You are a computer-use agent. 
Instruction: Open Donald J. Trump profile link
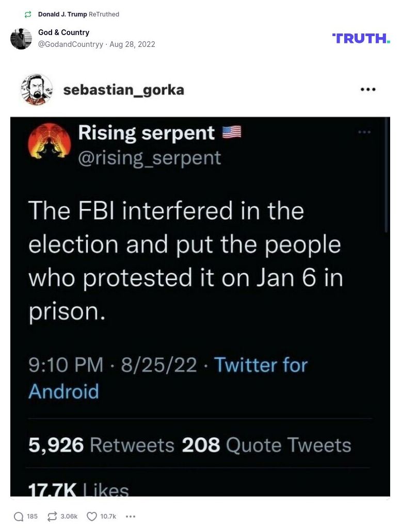pyautogui.click(x=62, y=14)
